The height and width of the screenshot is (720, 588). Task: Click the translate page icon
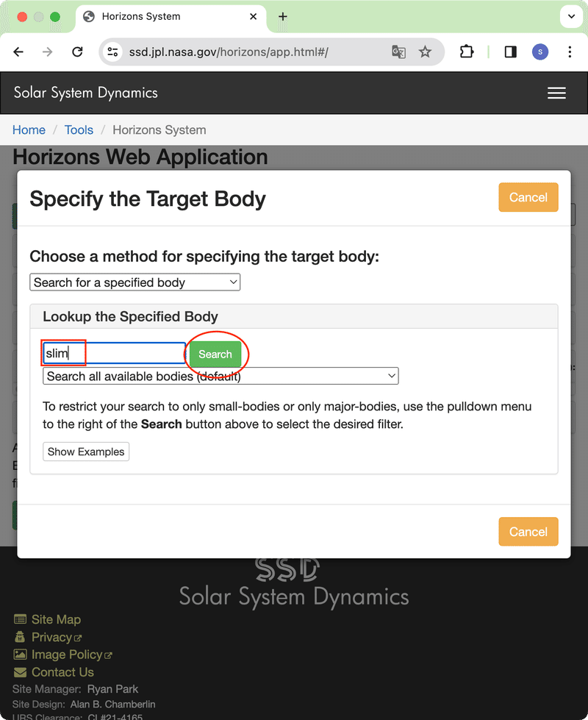[398, 51]
